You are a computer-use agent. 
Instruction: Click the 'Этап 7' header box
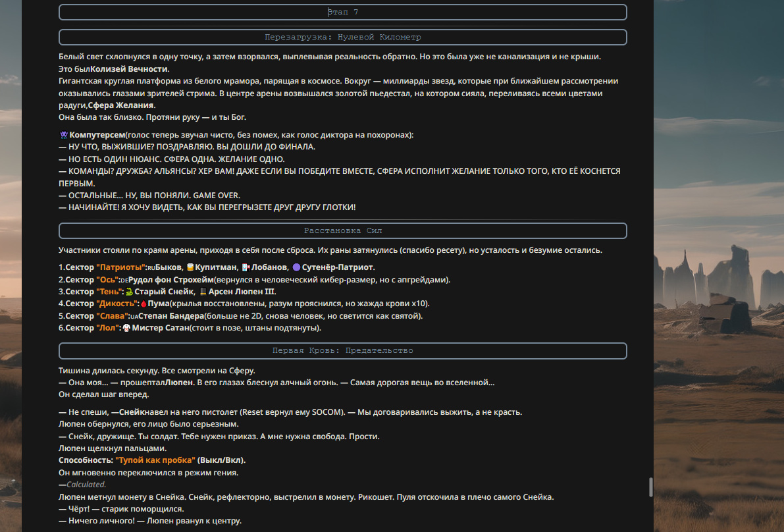pyautogui.click(x=343, y=12)
